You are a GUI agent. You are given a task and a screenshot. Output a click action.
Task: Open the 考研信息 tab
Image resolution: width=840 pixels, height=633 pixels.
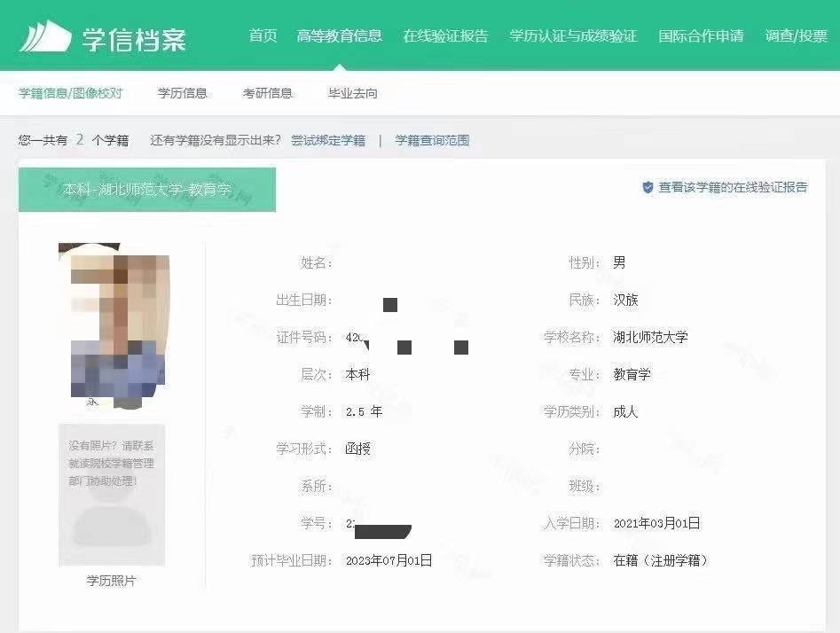267,93
